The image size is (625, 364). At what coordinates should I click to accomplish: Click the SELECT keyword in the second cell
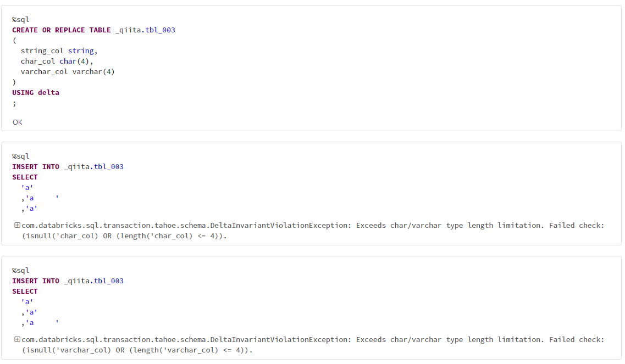click(x=24, y=177)
